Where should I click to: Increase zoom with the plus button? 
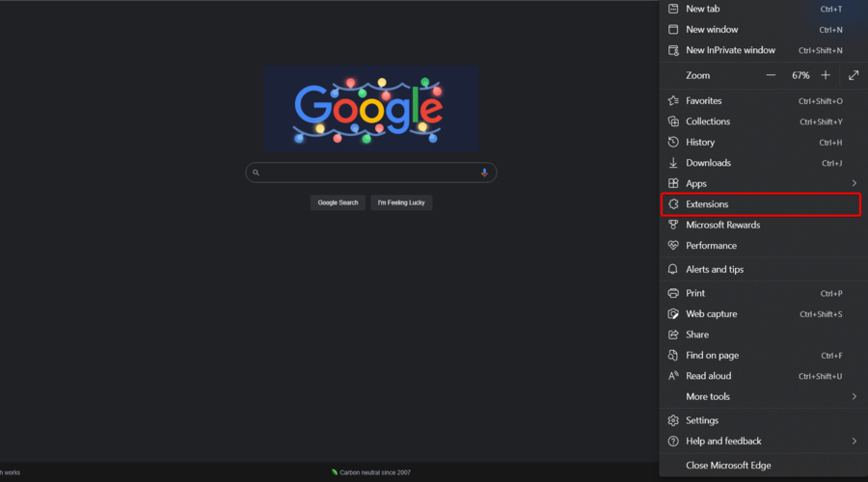tap(826, 75)
